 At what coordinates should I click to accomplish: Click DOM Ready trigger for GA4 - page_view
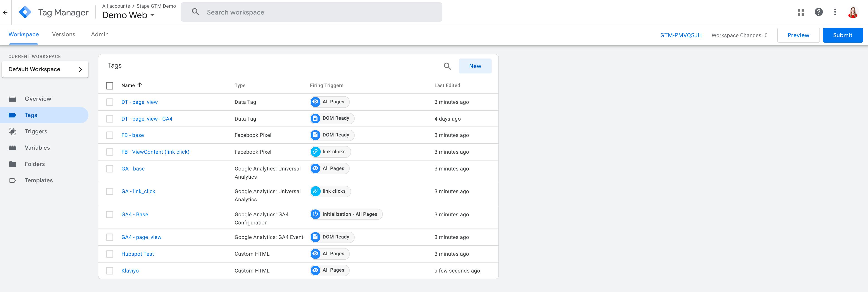coord(332,237)
